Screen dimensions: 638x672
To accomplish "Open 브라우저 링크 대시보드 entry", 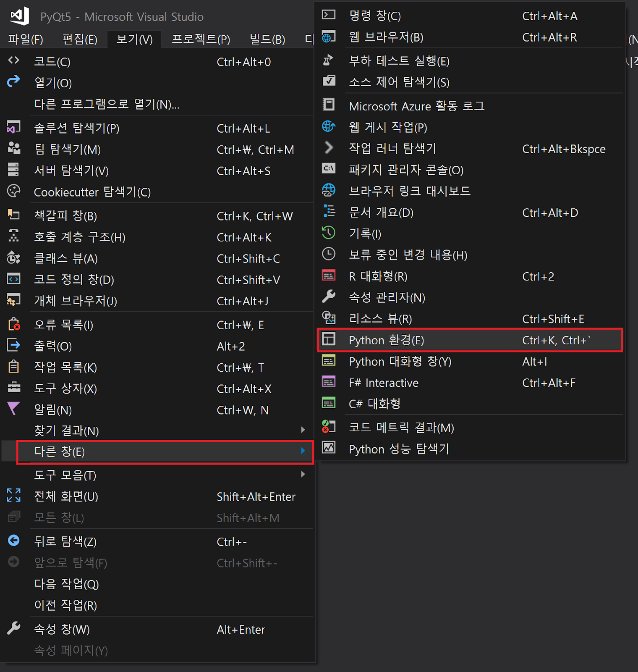I will (x=470, y=191).
